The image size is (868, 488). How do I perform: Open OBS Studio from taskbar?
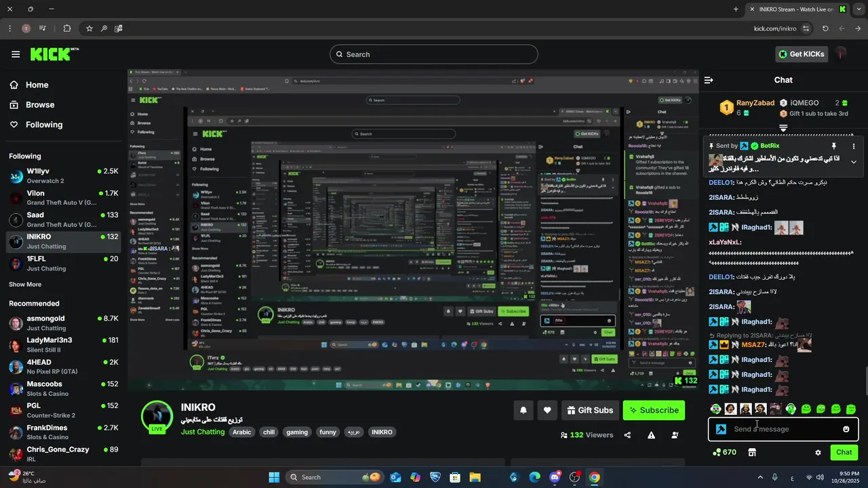[574, 477]
